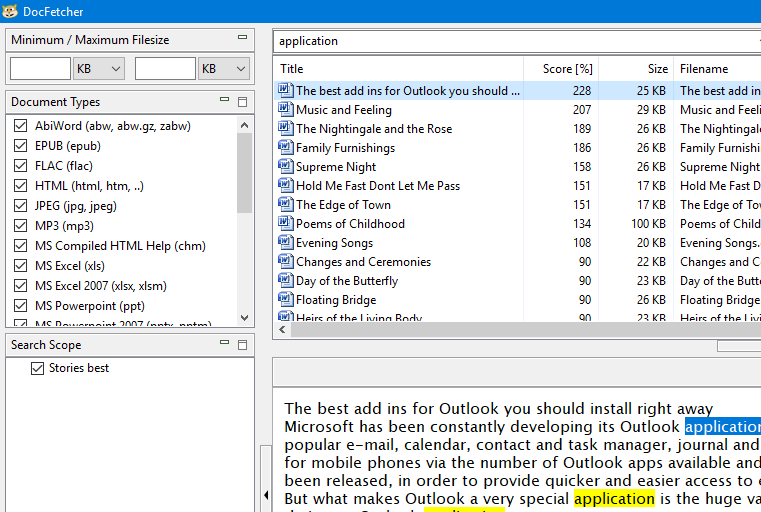
Task: Select 'Evening Songs' result row
Action: coord(517,243)
